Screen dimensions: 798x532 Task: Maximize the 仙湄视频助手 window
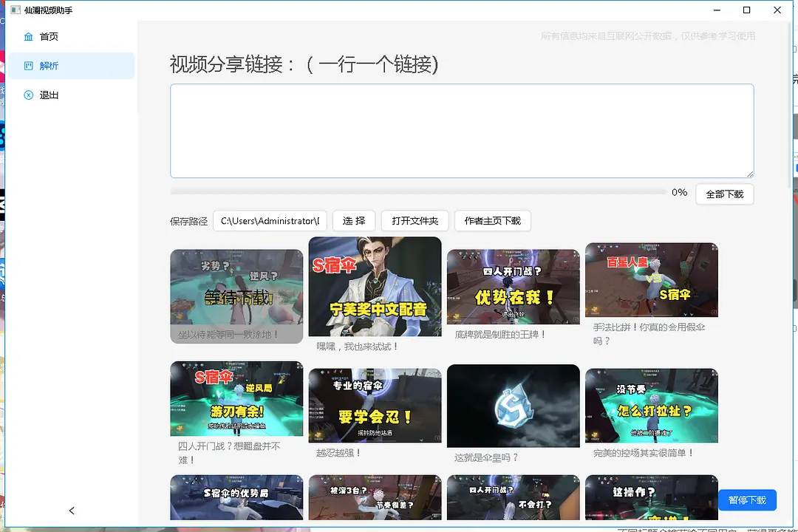pos(746,10)
